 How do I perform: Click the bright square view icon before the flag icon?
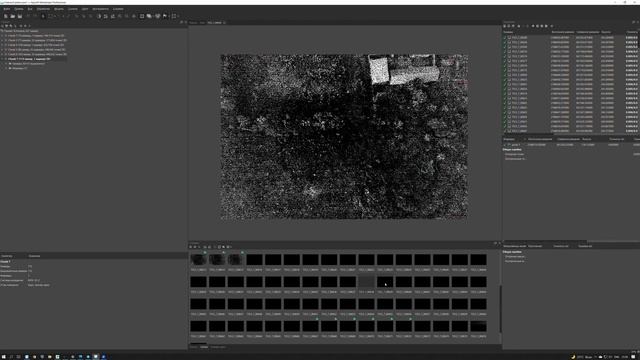pyautogui.click(x=142, y=16)
